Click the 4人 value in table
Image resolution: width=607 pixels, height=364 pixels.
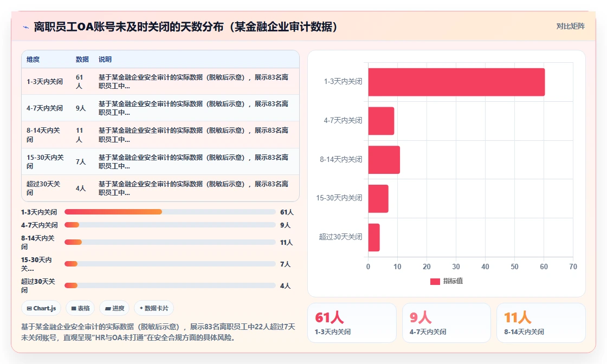pos(81,188)
